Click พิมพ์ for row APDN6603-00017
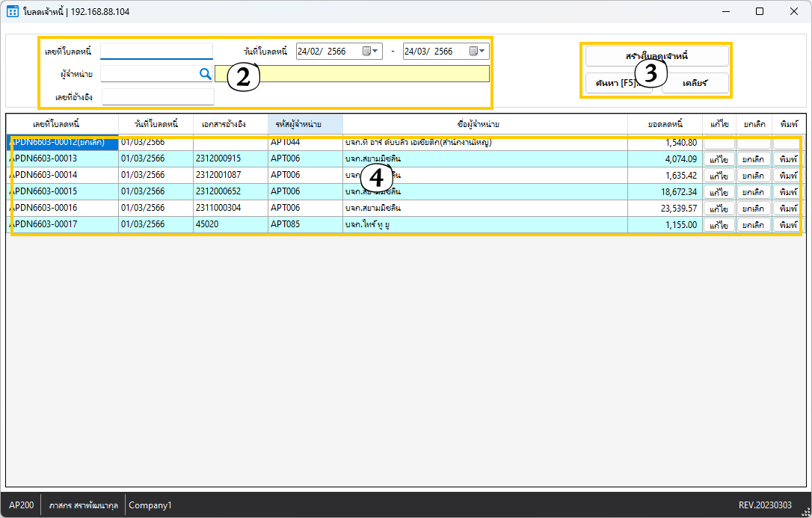The image size is (812, 518). click(788, 225)
